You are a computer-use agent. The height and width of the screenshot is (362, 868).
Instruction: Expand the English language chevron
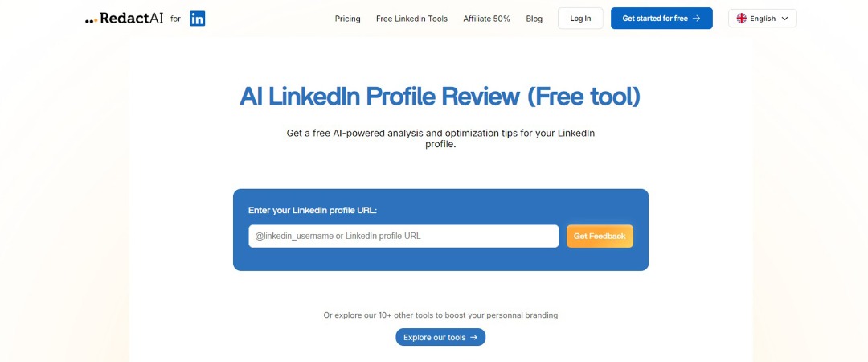(784, 19)
